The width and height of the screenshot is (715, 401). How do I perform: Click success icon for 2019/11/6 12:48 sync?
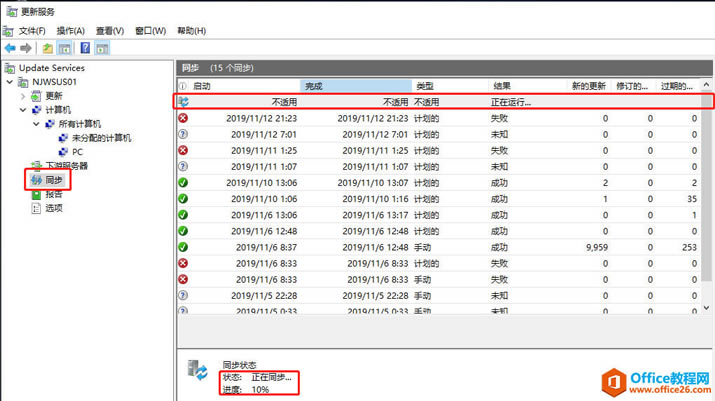tap(183, 231)
